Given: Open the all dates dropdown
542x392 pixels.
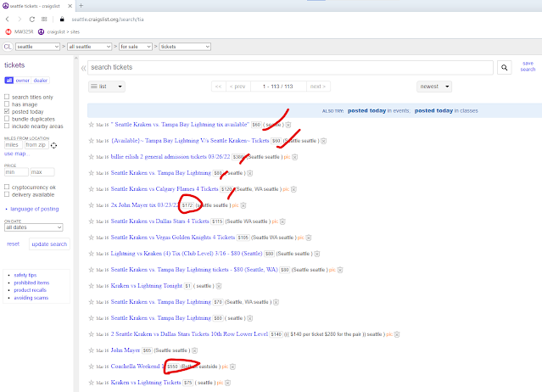Looking at the screenshot, I should [x=34, y=227].
